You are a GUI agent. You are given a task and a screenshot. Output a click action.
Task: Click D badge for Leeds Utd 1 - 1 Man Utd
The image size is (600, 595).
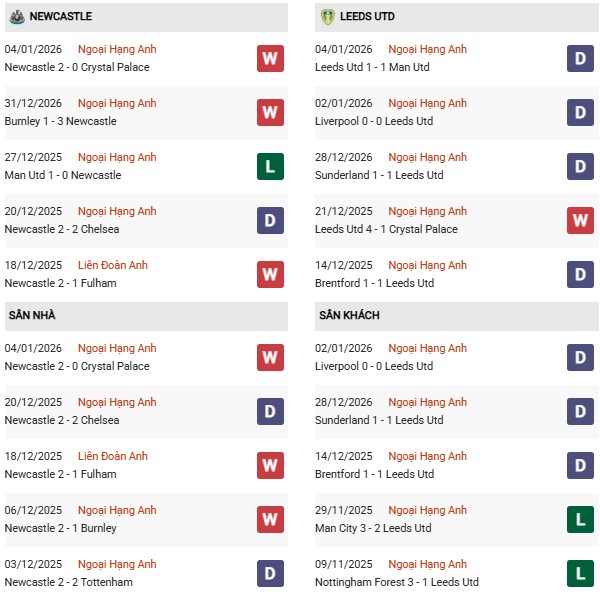point(580,58)
